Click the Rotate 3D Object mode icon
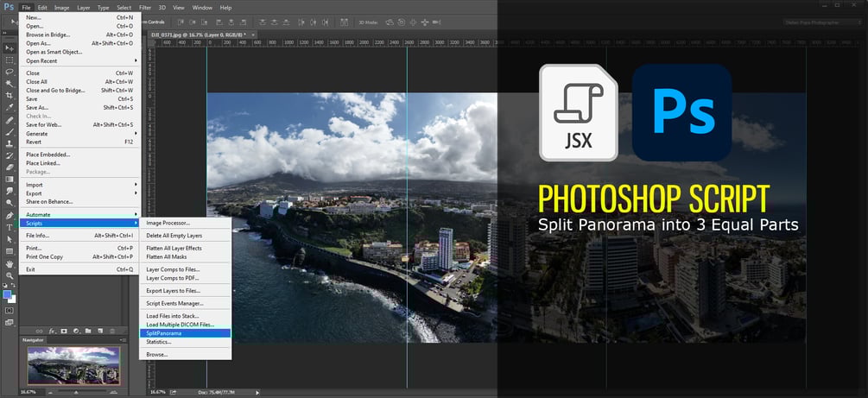 (x=390, y=22)
